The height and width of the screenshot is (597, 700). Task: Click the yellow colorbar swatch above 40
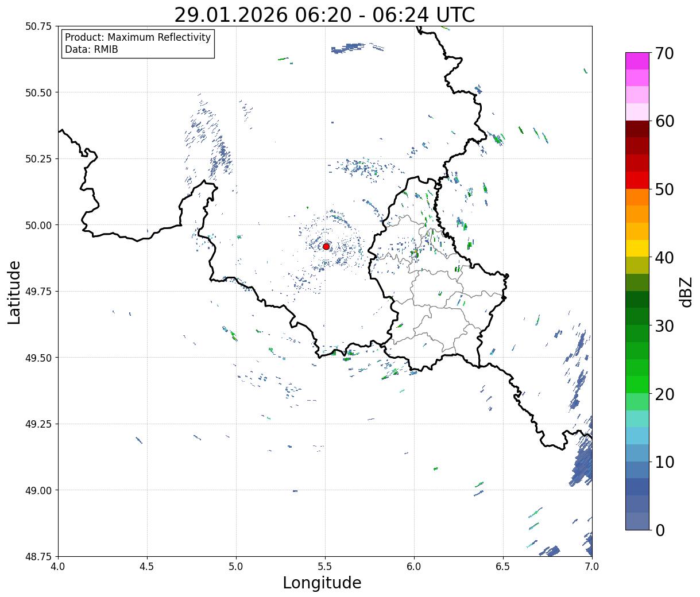pyautogui.click(x=637, y=248)
